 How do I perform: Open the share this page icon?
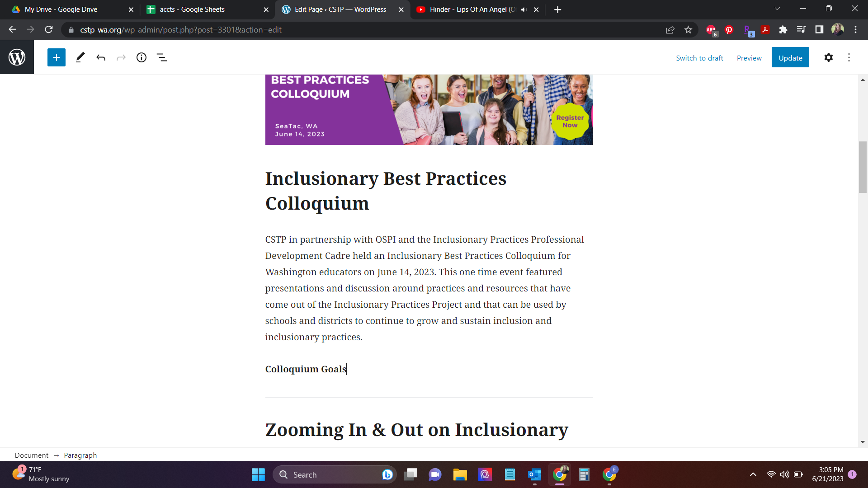tap(670, 30)
